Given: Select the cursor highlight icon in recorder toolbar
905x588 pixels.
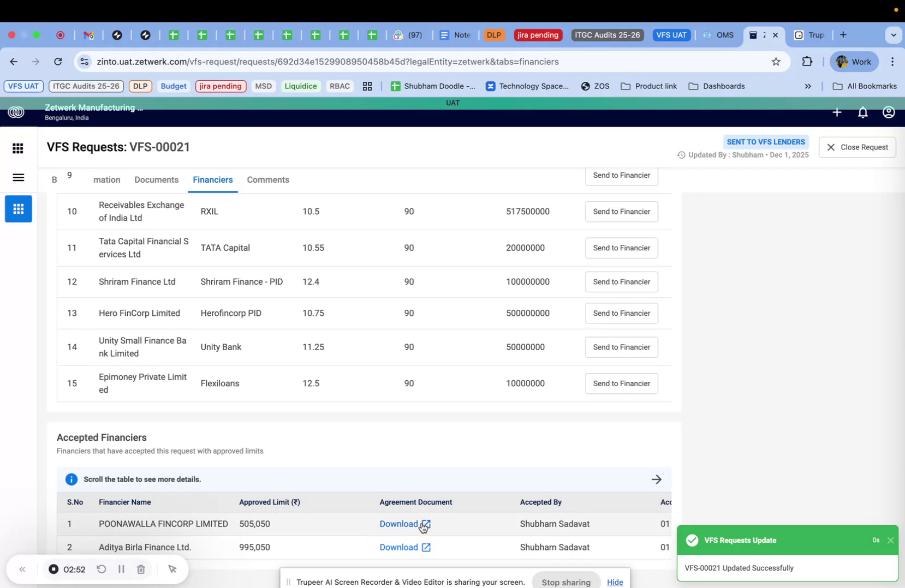Looking at the screenshot, I should (x=172, y=569).
